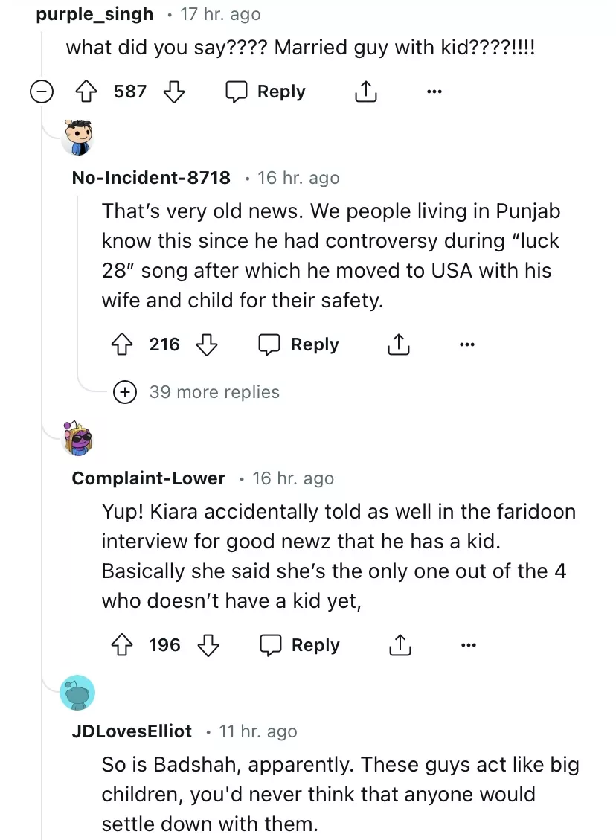Share Complaint-Lower's comment
616x840 pixels.
click(400, 645)
